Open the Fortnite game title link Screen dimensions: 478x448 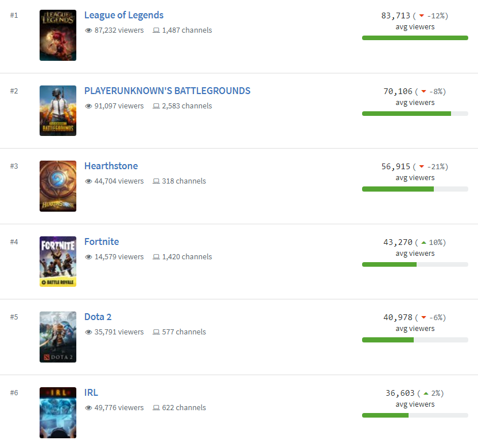102,241
